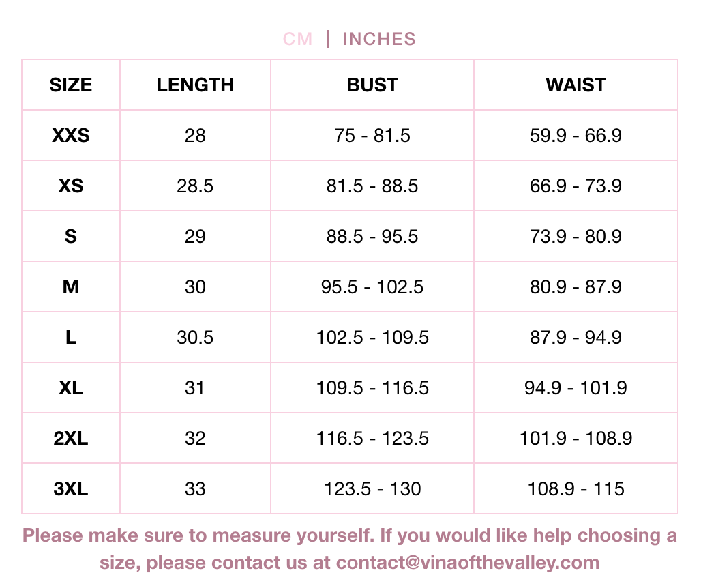The height and width of the screenshot is (588, 701).
Task: Select the LENGTH column header
Action: click(195, 85)
